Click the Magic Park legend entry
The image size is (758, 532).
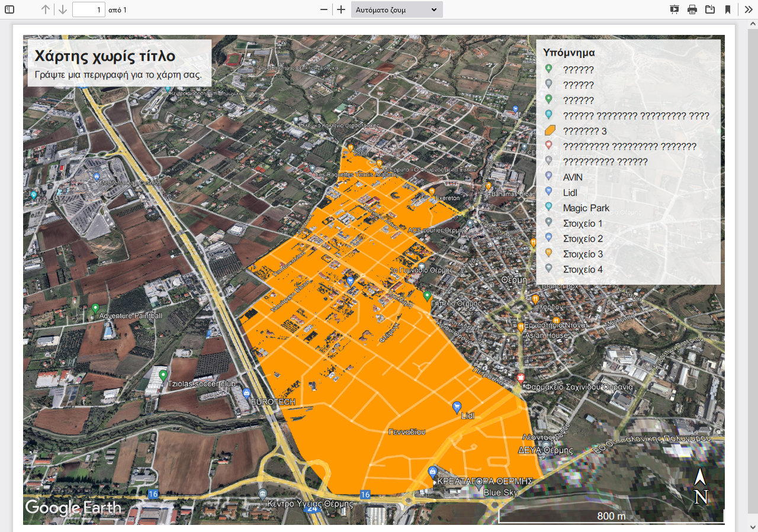click(586, 208)
